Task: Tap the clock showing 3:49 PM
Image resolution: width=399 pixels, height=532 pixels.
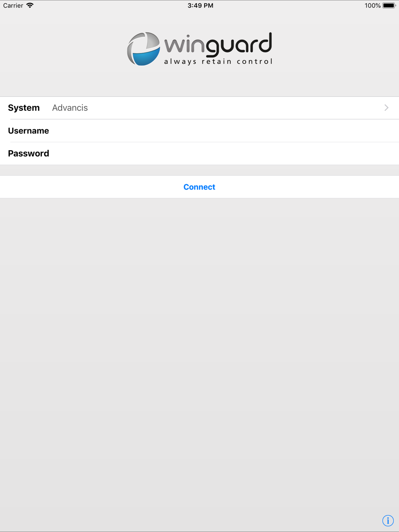Action: (200, 5)
